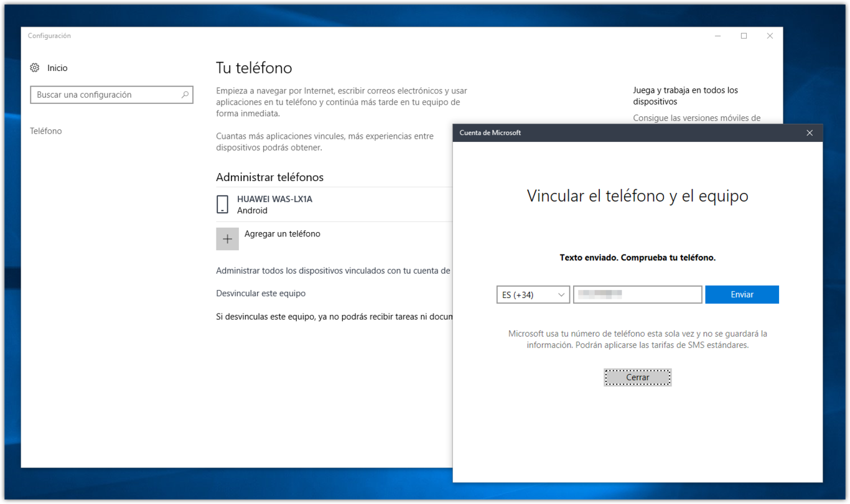Click the HUAWEI WAS-LX1A phone icon

222,204
